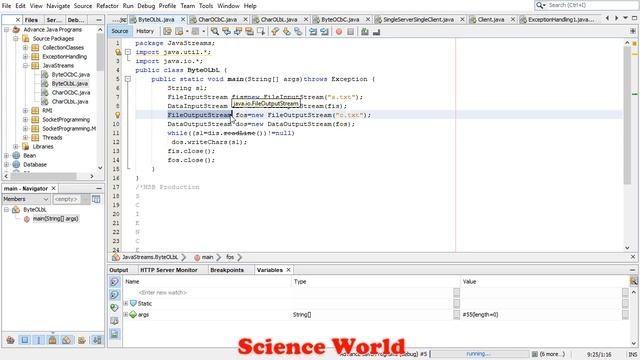Screen dimensions: 640x360
Task: Open the Files tab in left panel
Action: 31,20
